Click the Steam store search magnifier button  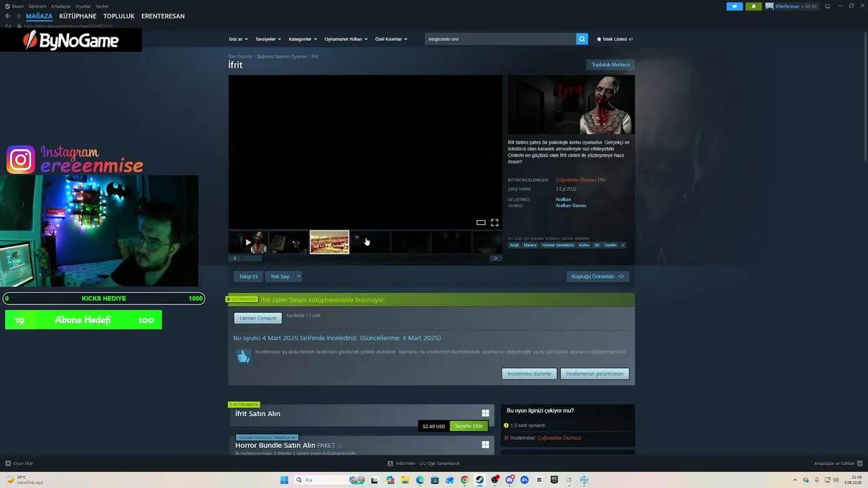[582, 39]
